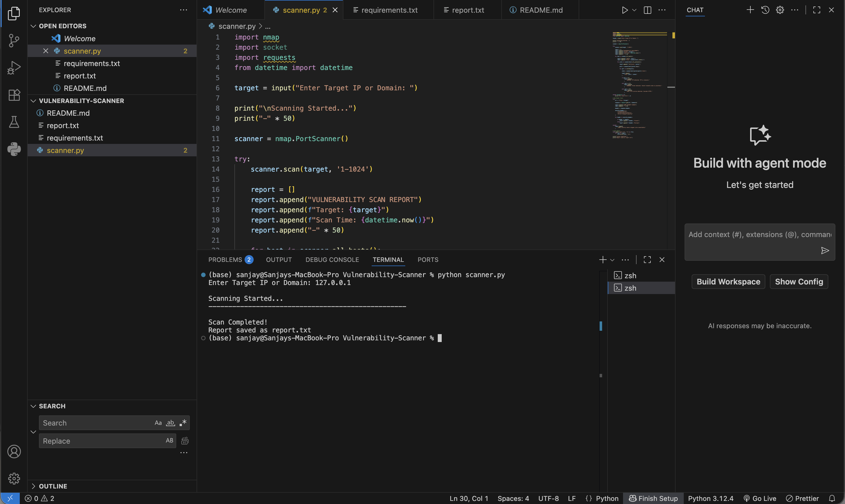Screen dimensions: 845x504
Task: Toggle Match Whole Word in search
Action: [x=170, y=423]
